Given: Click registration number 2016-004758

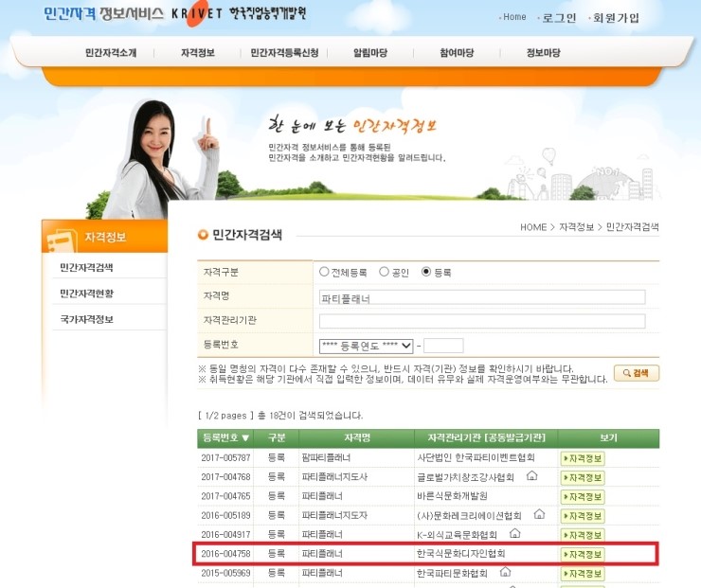Looking at the screenshot, I should 225,554.
